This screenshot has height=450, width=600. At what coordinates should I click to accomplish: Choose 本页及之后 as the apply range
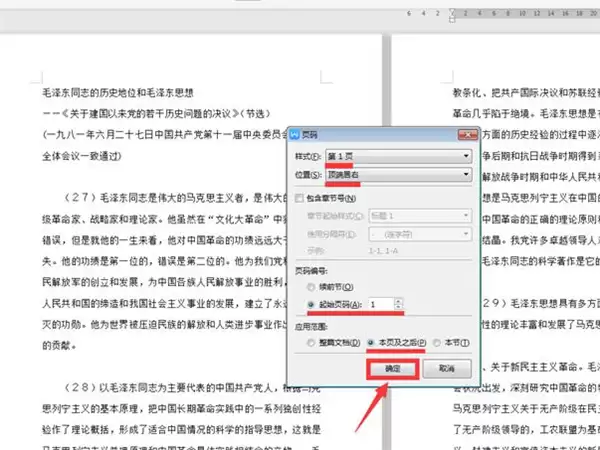[x=374, y=343]
